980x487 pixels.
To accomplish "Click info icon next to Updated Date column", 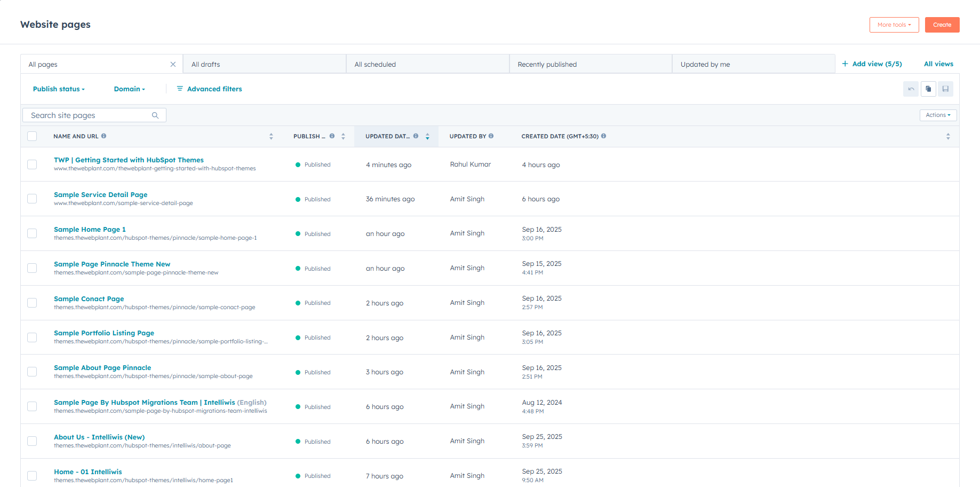I will pyautogui.click(x=416, y=136).
